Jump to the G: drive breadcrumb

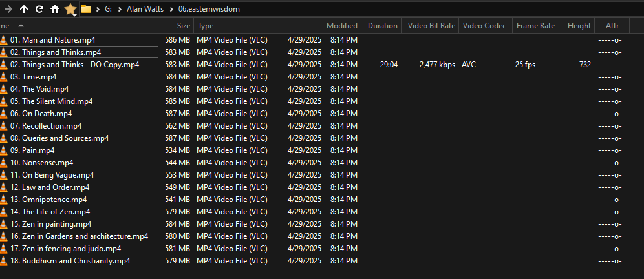(108, 9)
